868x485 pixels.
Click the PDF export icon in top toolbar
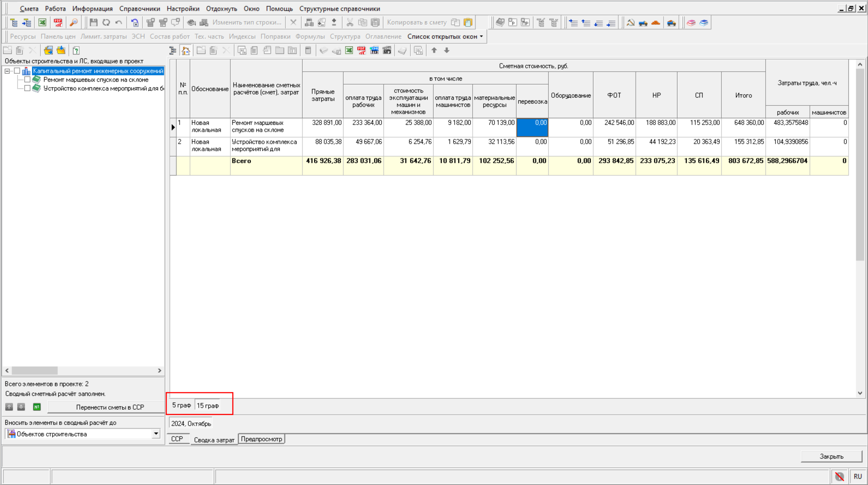[58, 23]
